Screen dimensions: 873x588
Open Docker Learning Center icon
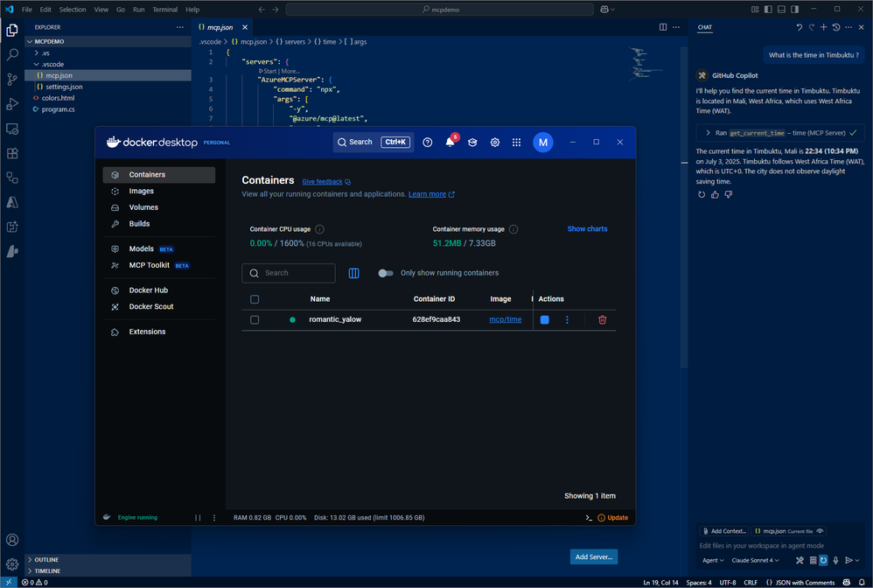[x=472, y=143]
